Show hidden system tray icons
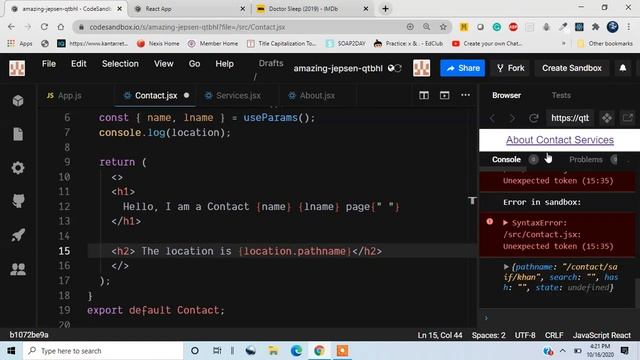The height and width of the screenshot is (360, 640). pos(562,351)
